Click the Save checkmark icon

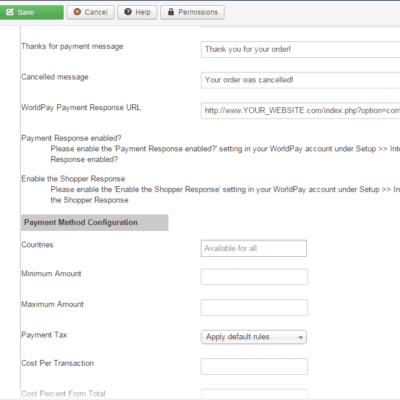tap(10, 12)
